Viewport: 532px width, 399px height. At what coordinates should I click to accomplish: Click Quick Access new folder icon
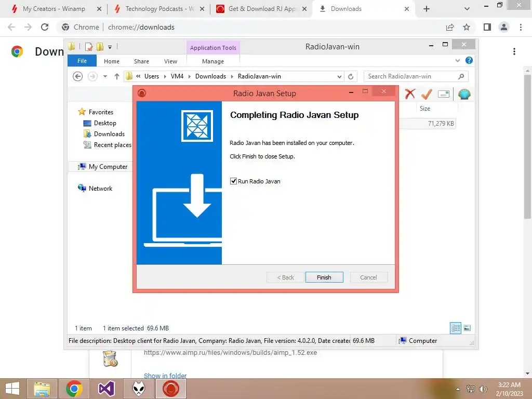[100, 47]
